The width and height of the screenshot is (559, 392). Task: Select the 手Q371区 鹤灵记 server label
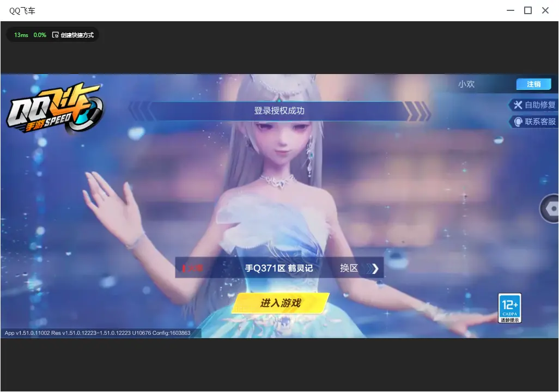pos(279,268)
